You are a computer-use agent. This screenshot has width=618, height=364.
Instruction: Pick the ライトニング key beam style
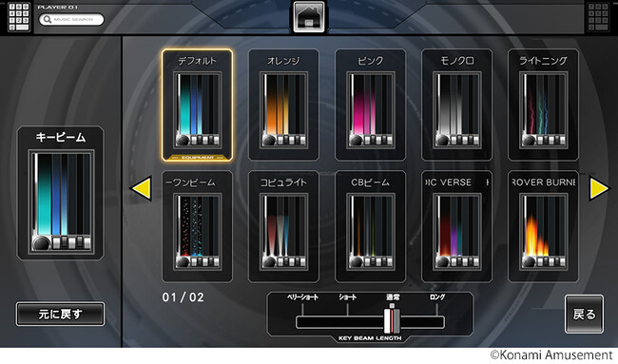(544, 105)
